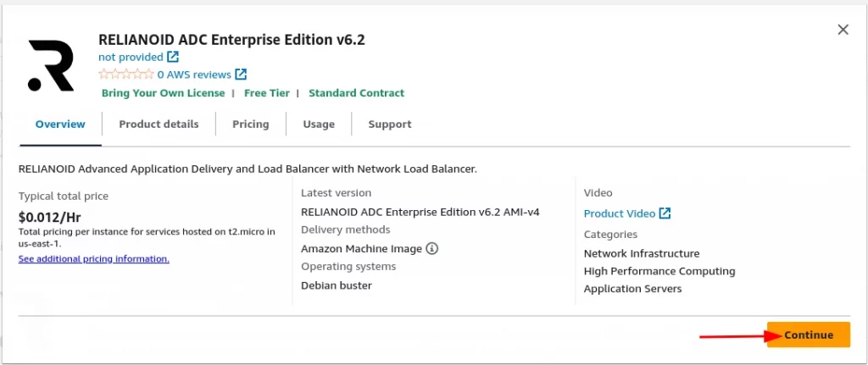Click the info icon next to Amazon Machine Image
Screen dimensions: 868x365
click(431, 249)
